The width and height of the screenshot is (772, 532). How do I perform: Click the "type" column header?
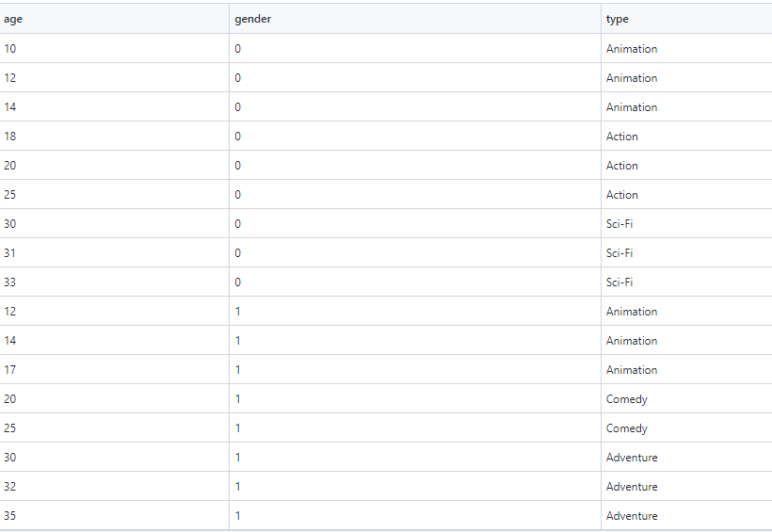(687, 19)
